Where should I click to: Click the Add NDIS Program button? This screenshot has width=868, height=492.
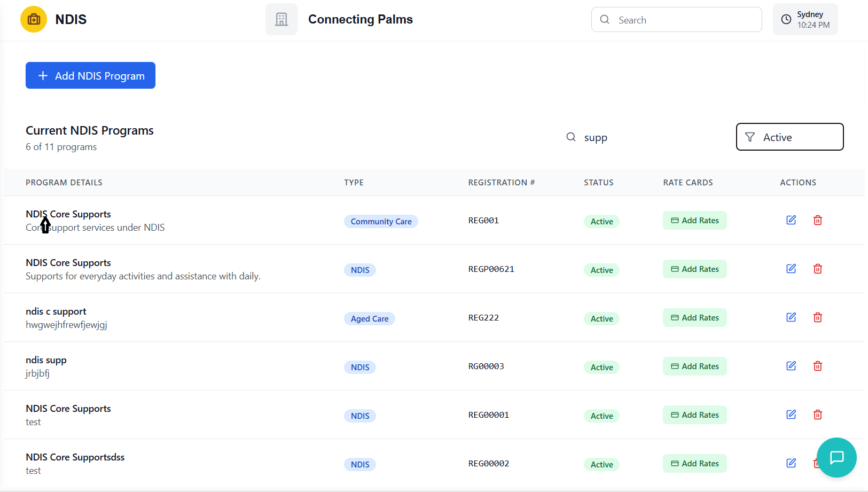pos(90,76)
